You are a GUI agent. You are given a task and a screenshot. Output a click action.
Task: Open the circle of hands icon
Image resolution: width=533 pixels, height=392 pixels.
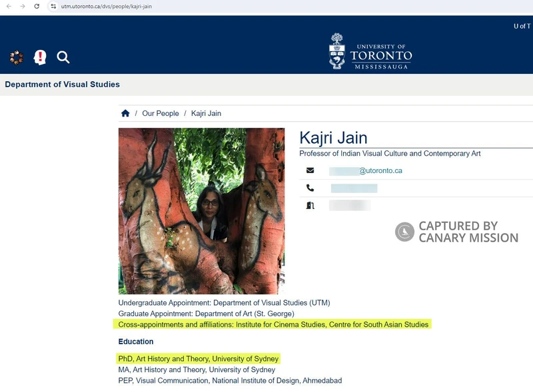16,57
